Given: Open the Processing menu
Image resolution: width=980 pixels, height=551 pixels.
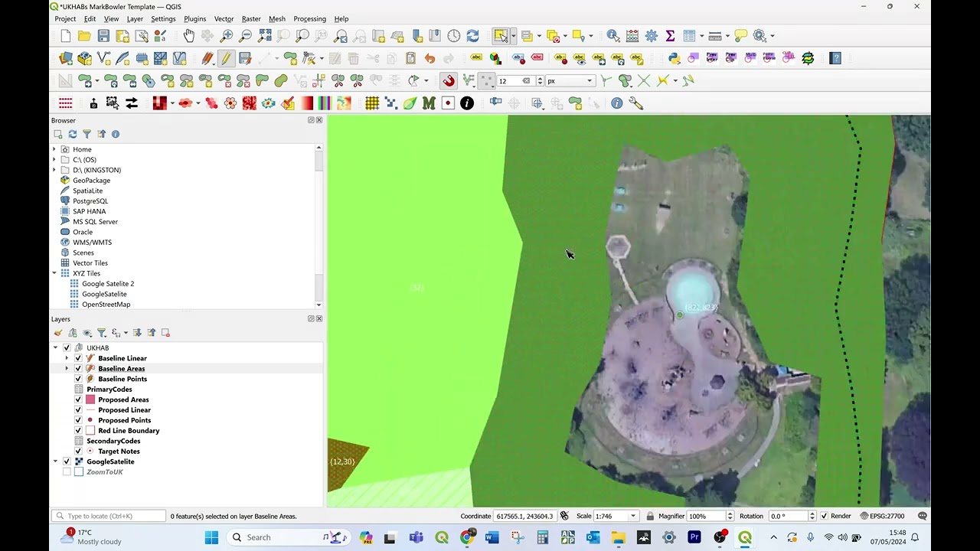Looking at the screenshot, I should pyautogui.click(x=309, y=18).
